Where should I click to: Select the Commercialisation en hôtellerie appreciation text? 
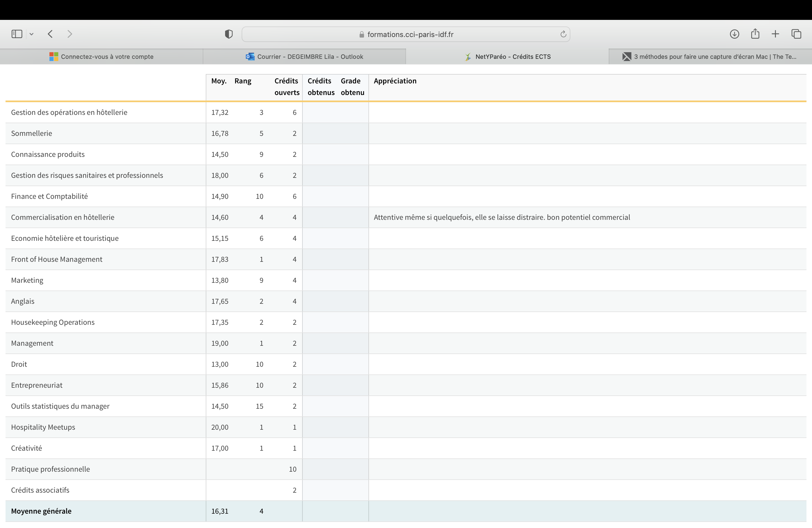point(502,217)
